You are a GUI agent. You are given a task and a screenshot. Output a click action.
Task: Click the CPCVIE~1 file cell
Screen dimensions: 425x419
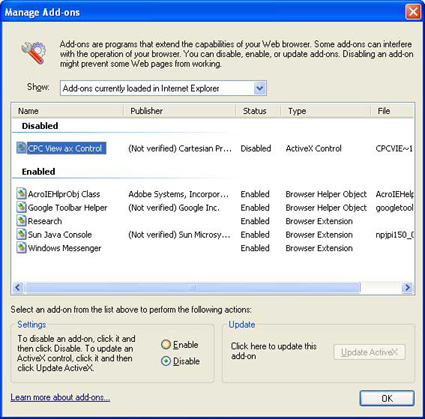pos(394,148)
